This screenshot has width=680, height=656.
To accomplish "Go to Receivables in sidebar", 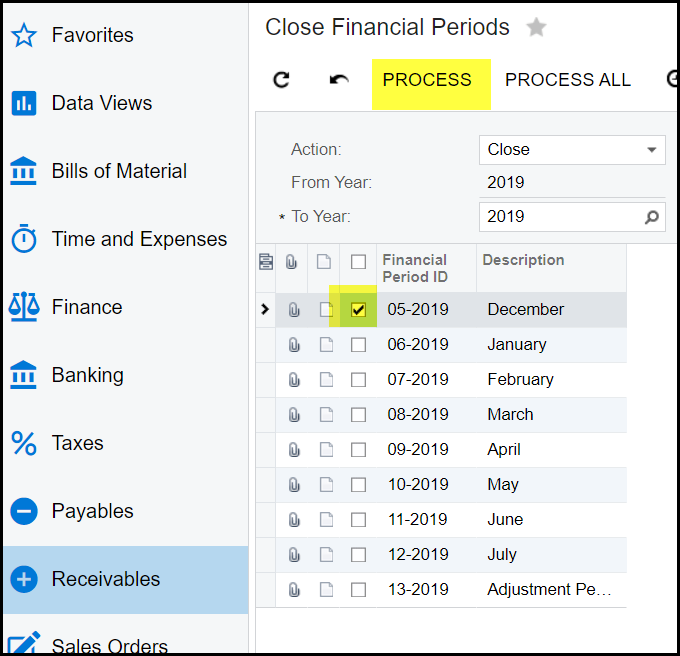I will [x=105, y=579].
